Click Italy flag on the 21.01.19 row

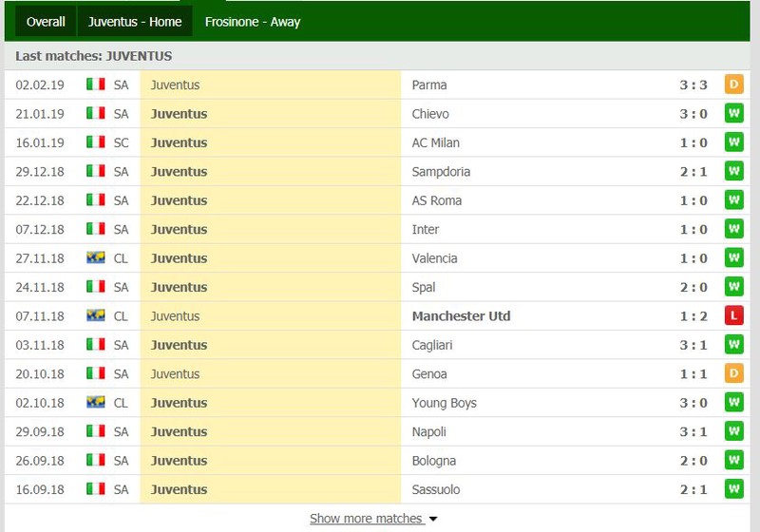click(x=96, y=113)
